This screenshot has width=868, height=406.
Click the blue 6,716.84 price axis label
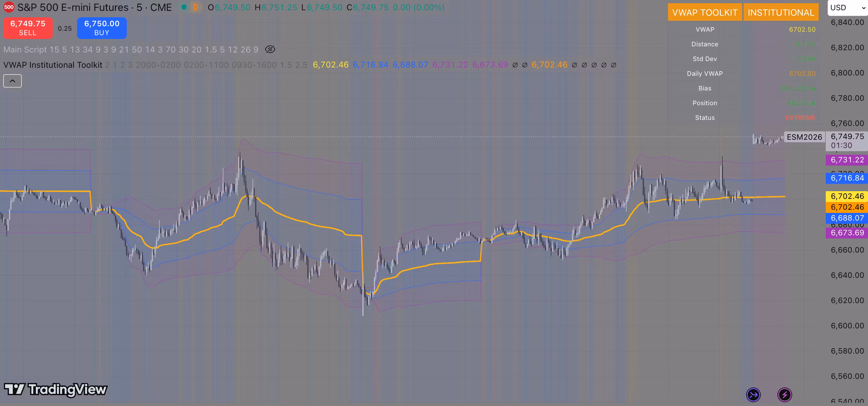[847, 178]
